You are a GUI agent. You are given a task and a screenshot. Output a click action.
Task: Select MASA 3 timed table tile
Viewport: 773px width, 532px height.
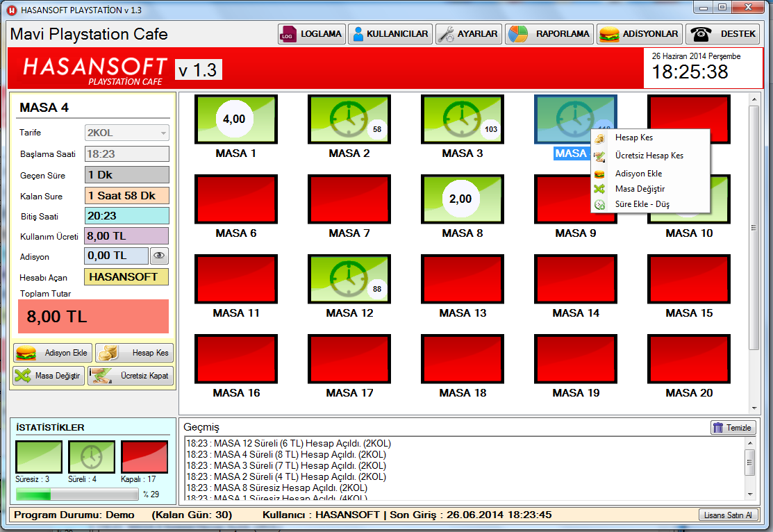(463, 119)
